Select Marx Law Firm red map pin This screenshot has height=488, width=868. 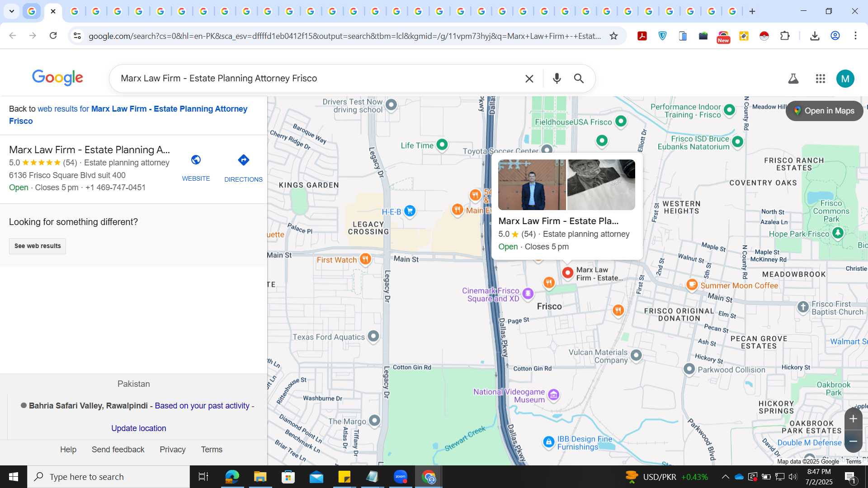click(x=567, y=272)
